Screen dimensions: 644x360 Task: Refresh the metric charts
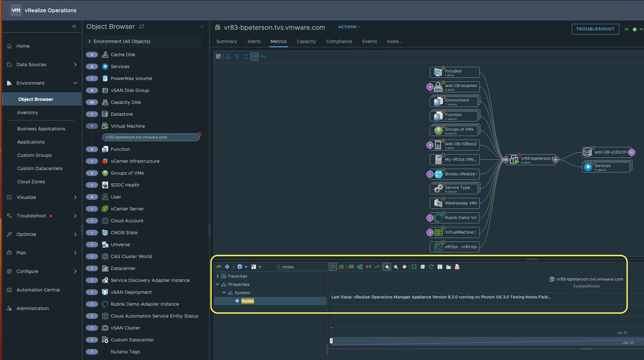(431, 267)
